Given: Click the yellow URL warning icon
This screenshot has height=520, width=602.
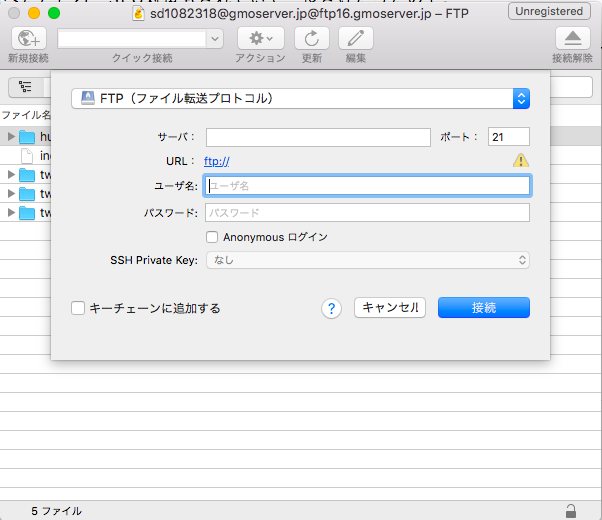Looking at the screenshot, I should pyautogui.click(x=520, y=161).
